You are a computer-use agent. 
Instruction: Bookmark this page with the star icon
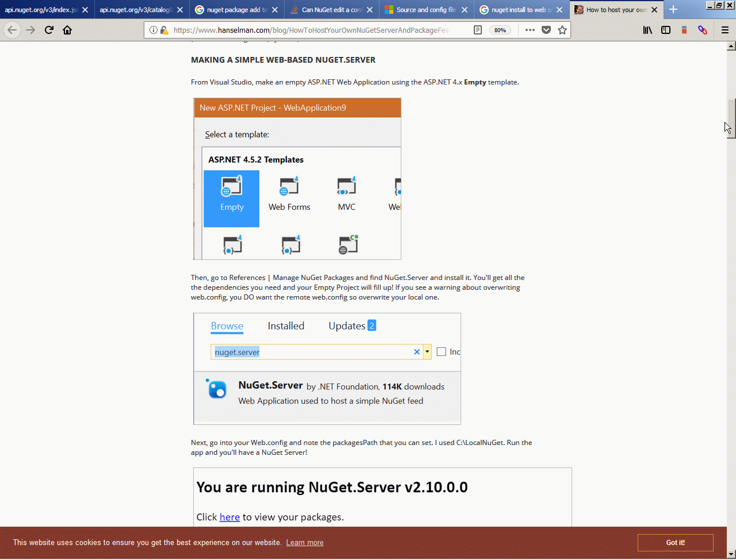(x=562, y=30)
